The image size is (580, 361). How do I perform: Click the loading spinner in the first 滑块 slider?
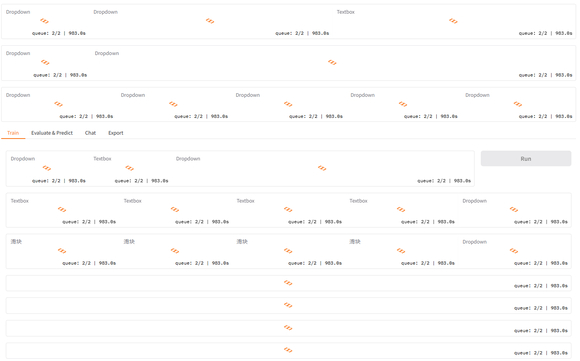click(x=62, y=251)
